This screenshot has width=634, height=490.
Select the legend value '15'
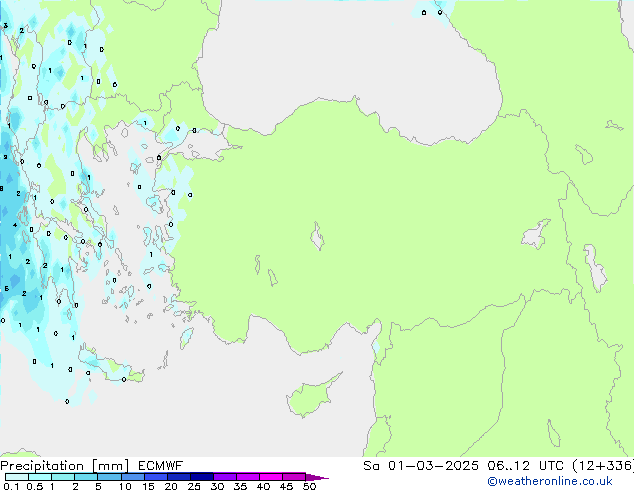point(148,486)
